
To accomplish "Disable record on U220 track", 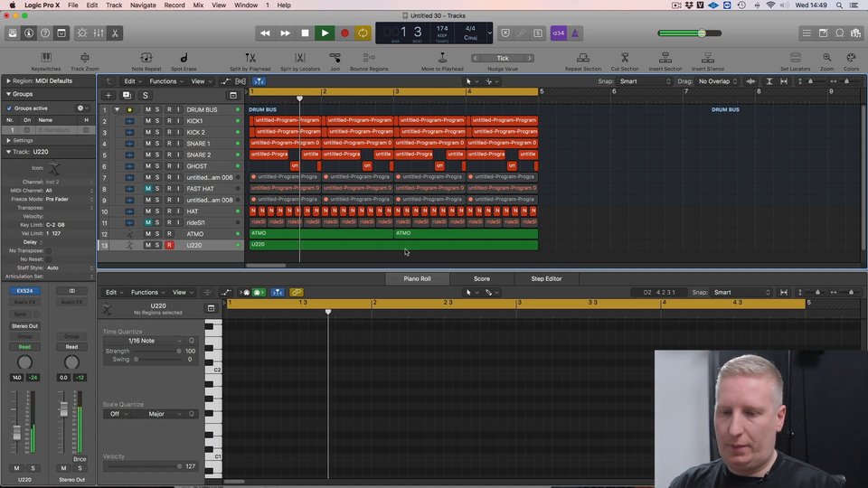I will click(169, 245).
